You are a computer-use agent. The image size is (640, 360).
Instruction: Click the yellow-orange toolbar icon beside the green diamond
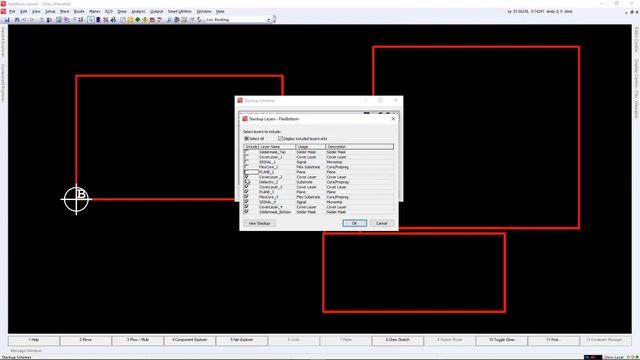pos(145,20)
